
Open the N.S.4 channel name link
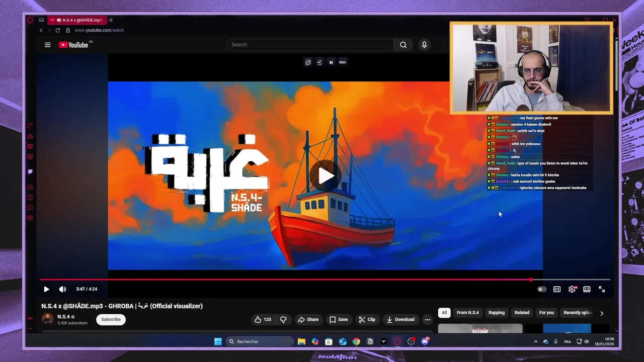click(x=63, y=317)
